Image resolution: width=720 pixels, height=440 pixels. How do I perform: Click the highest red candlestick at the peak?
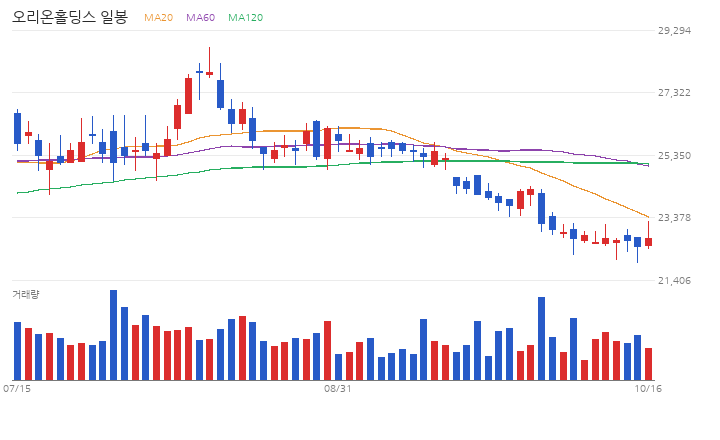point(209,62)
